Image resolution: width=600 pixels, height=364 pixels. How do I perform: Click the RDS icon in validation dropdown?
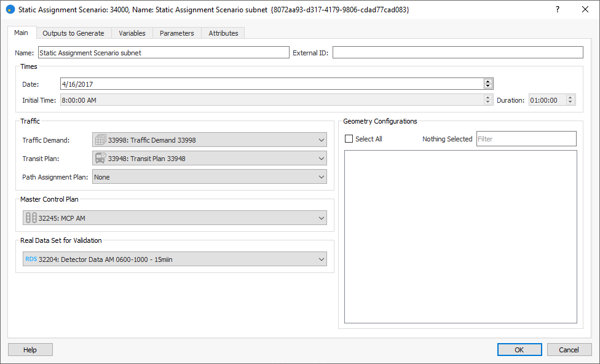click(31, 259)
